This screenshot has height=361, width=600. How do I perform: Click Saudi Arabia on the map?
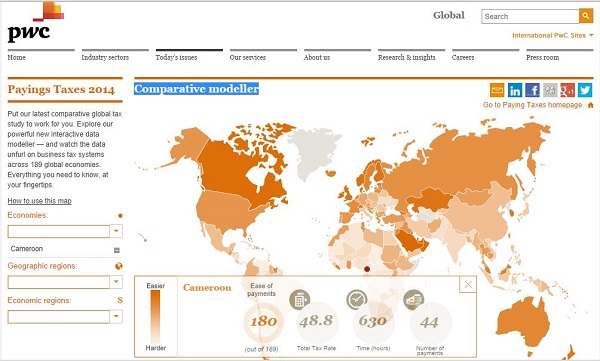[409, 240]
